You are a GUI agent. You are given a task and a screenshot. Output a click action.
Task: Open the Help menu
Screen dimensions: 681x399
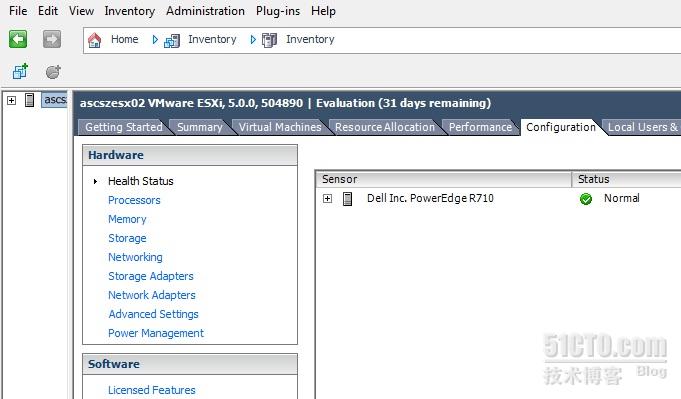point(323,11)
